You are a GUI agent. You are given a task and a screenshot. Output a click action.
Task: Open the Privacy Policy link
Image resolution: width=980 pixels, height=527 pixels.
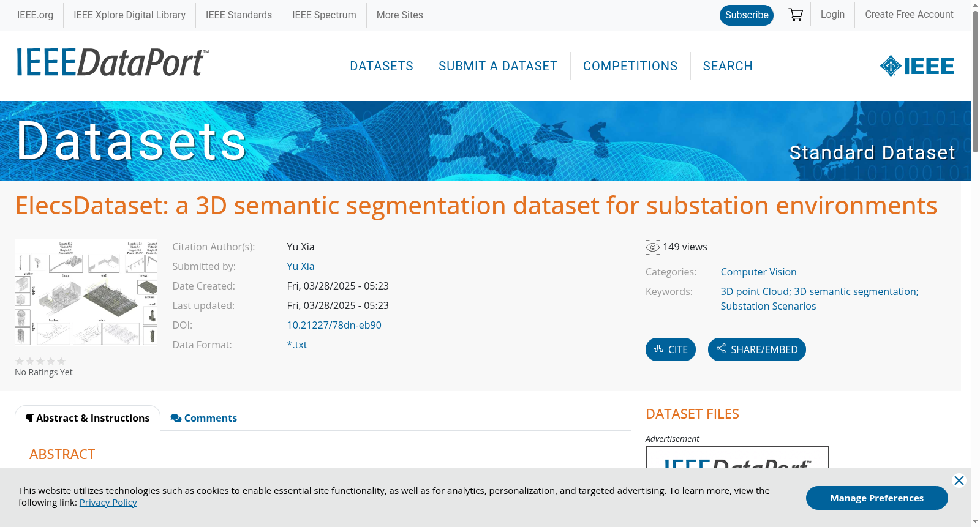click(x=108, y=503)
